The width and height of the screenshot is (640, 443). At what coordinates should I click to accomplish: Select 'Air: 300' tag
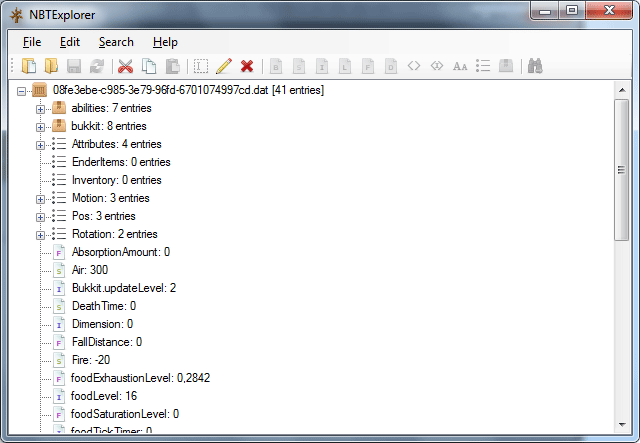(90, 270)
